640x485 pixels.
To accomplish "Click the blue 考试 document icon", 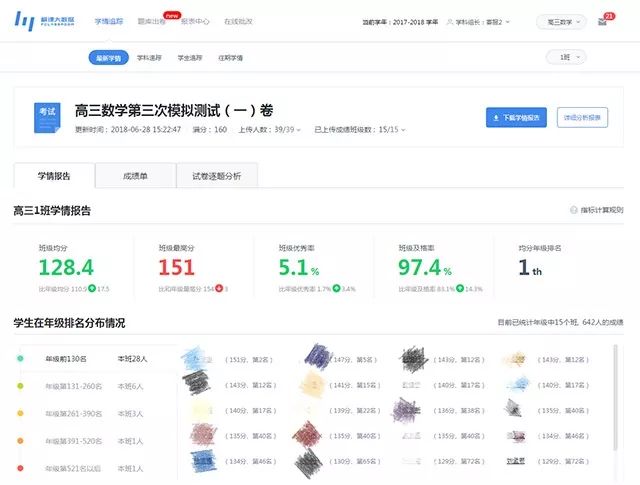I will click(47, 118).
